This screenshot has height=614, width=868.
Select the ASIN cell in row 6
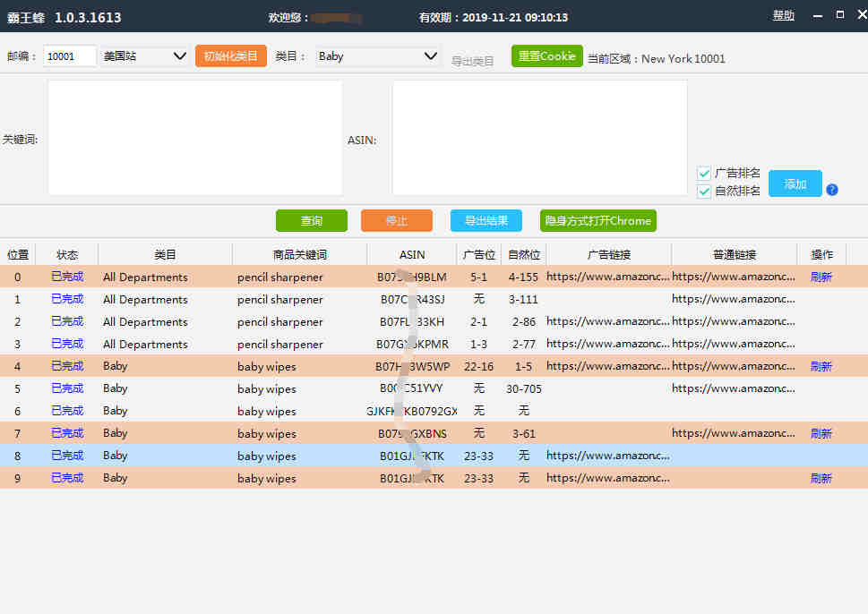click(412, 411)
